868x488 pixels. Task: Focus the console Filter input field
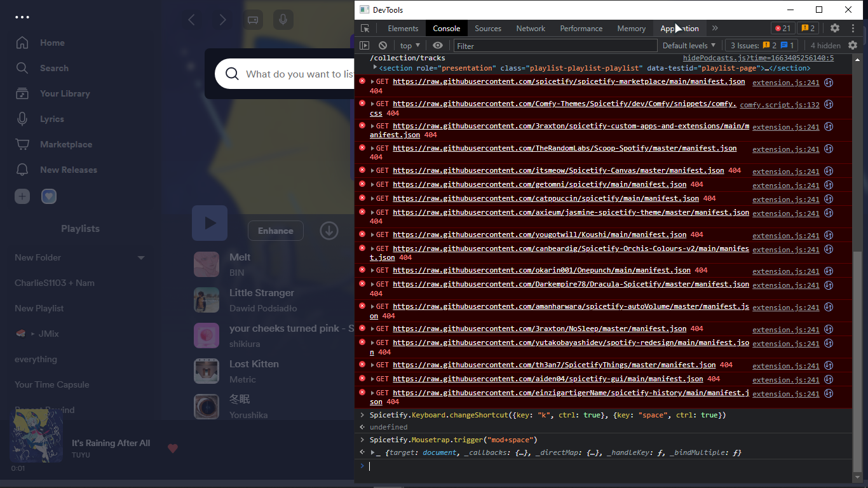point(555,46)
